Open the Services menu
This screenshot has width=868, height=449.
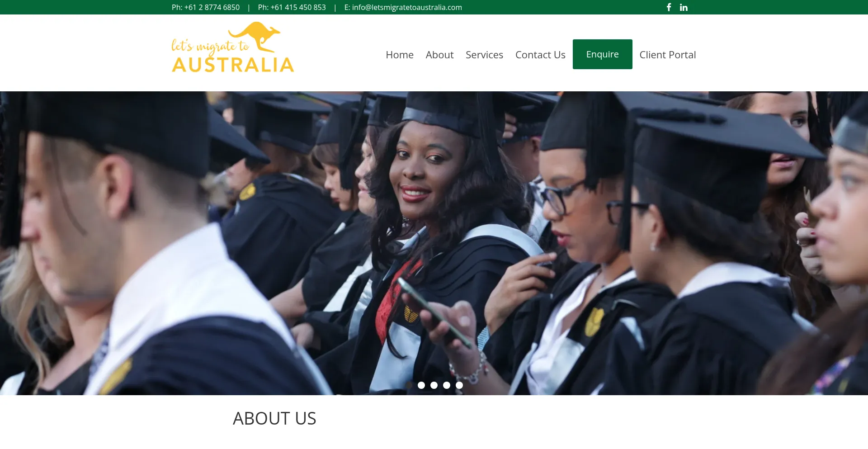pos(484,55)
